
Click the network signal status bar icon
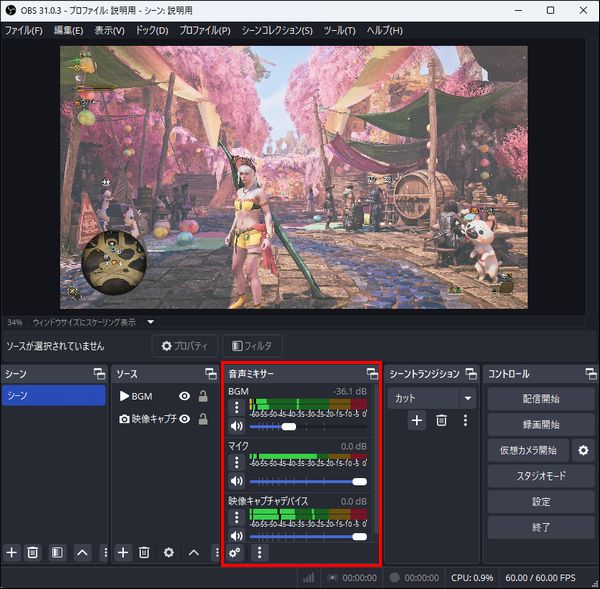[308, 578]
